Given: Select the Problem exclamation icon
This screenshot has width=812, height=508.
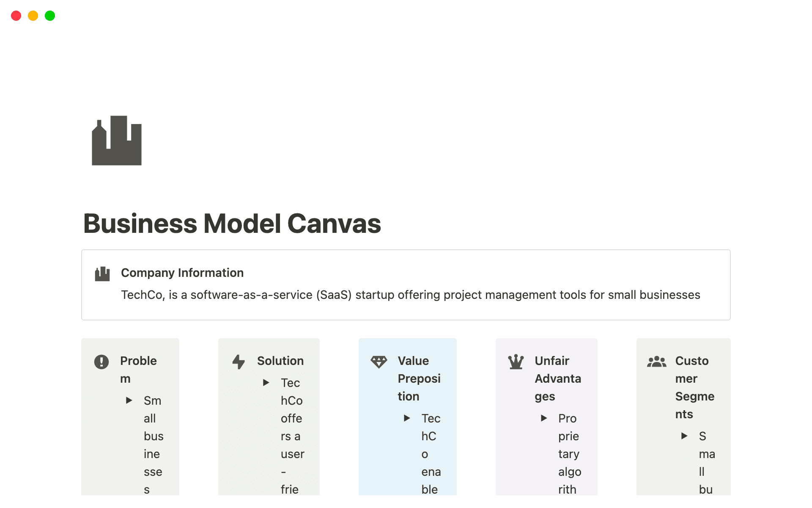Looking at the screenshot, I should [x=101, y=361].
